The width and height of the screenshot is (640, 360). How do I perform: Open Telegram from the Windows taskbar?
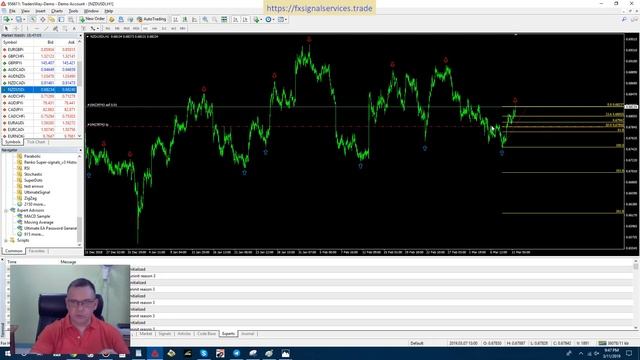click(x=236, y=353)
